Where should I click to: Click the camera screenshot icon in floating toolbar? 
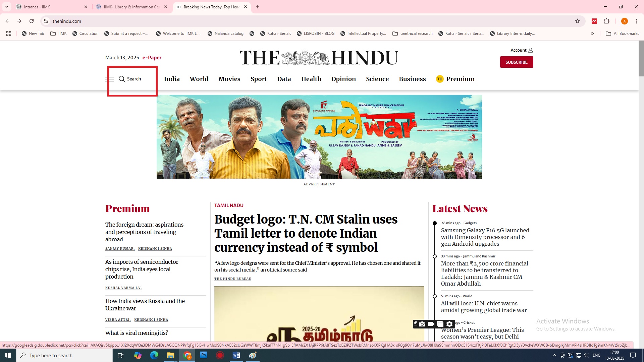(422, 324)
